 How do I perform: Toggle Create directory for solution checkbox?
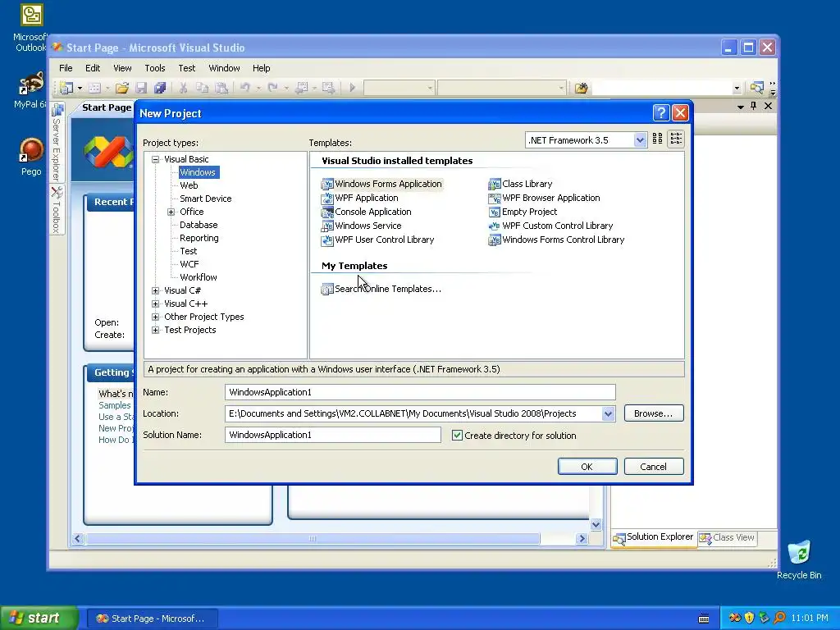tap(457, 435)
